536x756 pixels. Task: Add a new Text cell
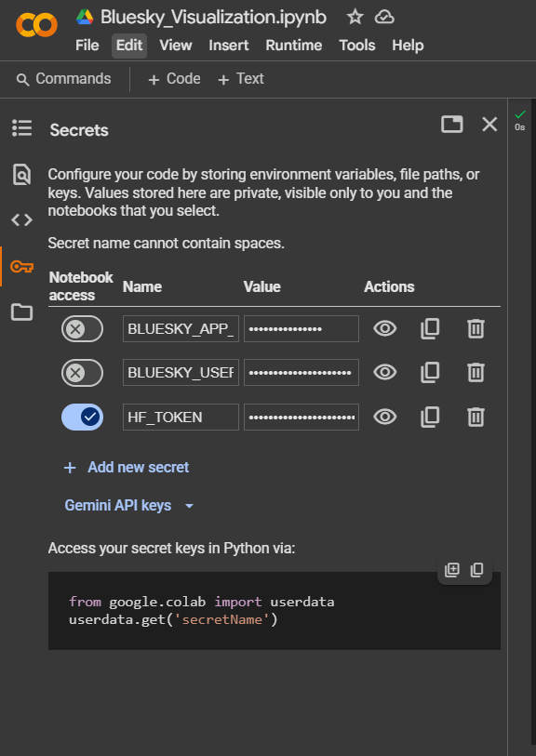(x=241, y=79)
